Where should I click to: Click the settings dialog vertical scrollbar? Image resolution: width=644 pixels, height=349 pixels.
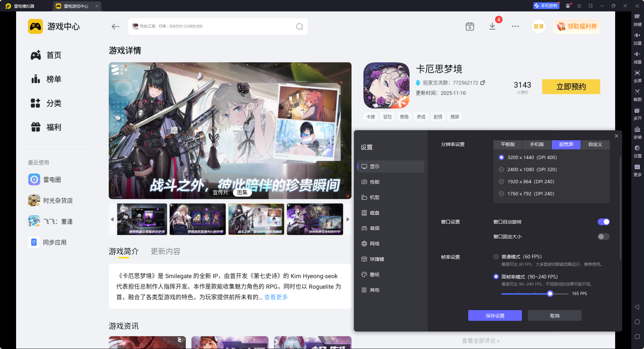(621, 208)
